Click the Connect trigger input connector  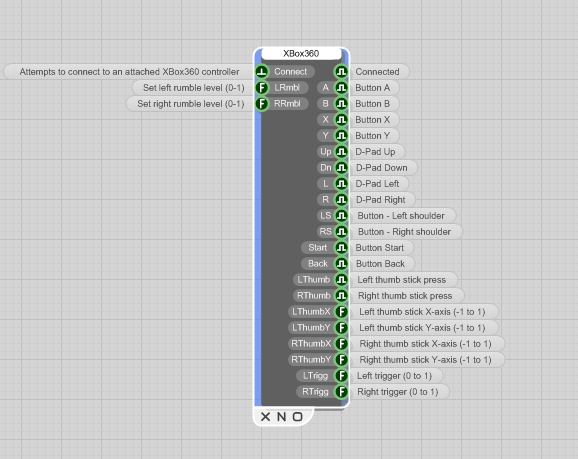262,72
